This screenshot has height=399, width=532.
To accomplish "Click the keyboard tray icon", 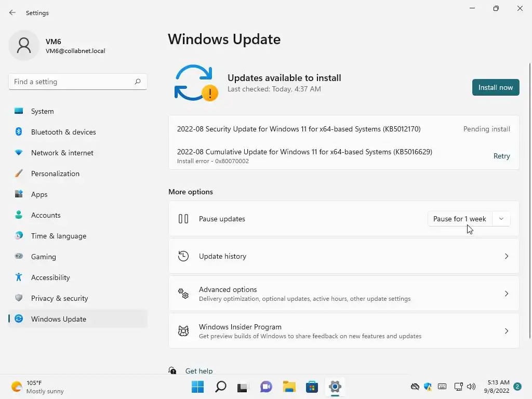I will [x=442, y=386].
